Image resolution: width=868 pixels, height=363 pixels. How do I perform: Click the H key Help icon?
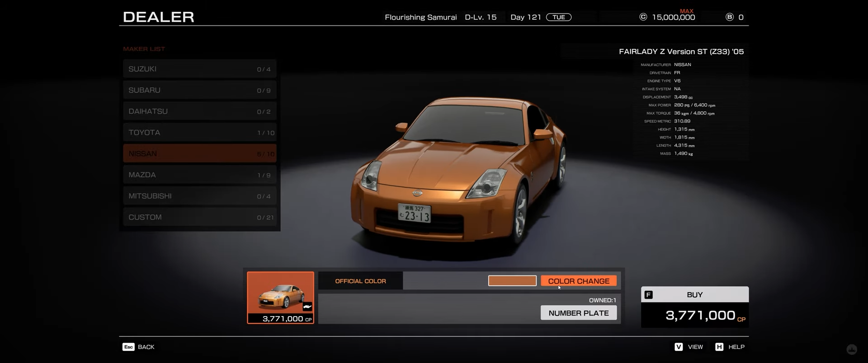point(719,347)
